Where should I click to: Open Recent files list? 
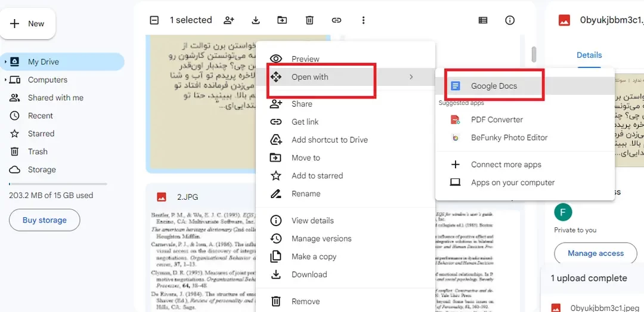41,116
